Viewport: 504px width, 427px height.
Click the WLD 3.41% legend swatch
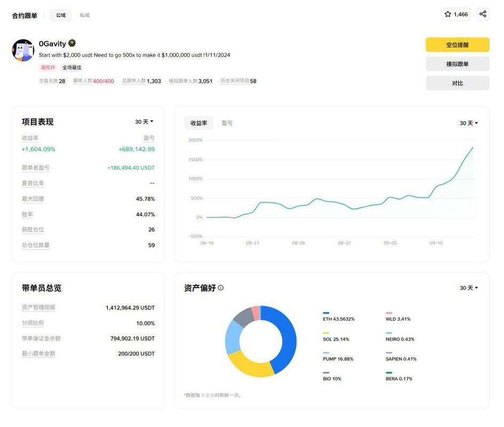coord(389,313)
